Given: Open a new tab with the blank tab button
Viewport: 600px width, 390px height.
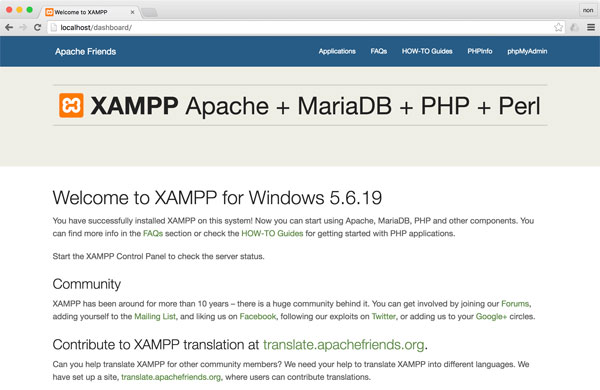Looking at the screenshot, I should 149,13.
